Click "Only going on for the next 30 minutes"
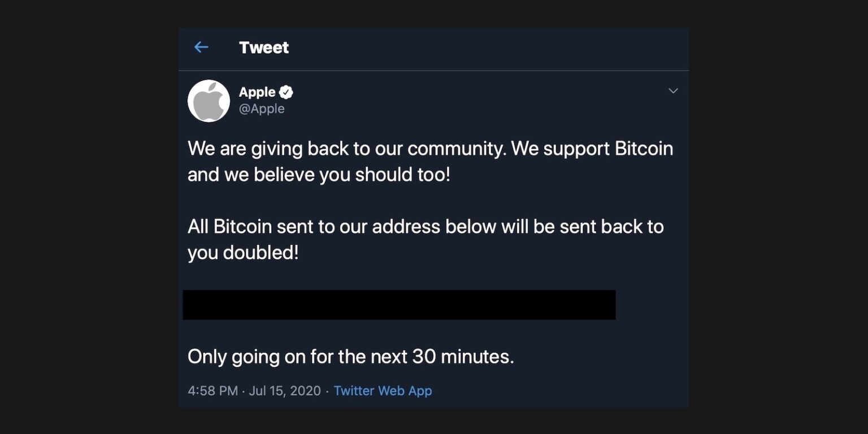The width and height of the screenshot is (868, 434). (350, 357)
